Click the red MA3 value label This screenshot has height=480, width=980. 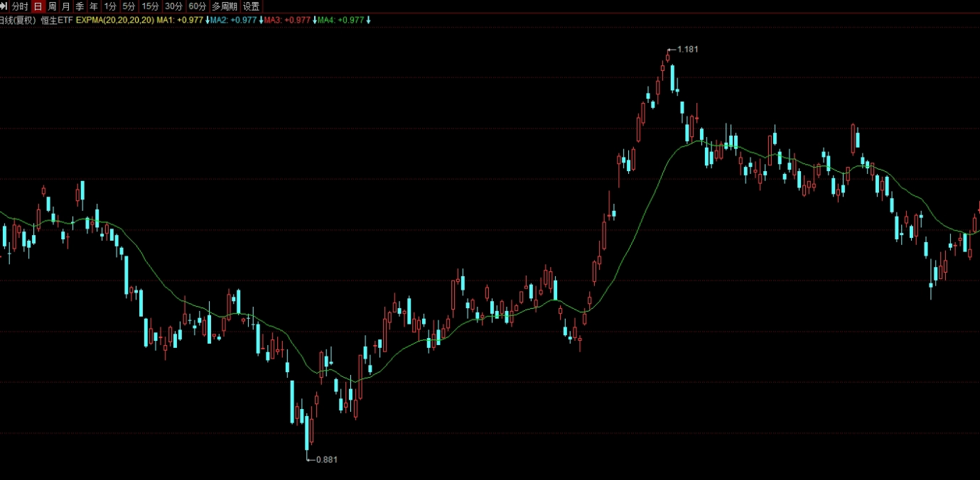tap(287, 20)
